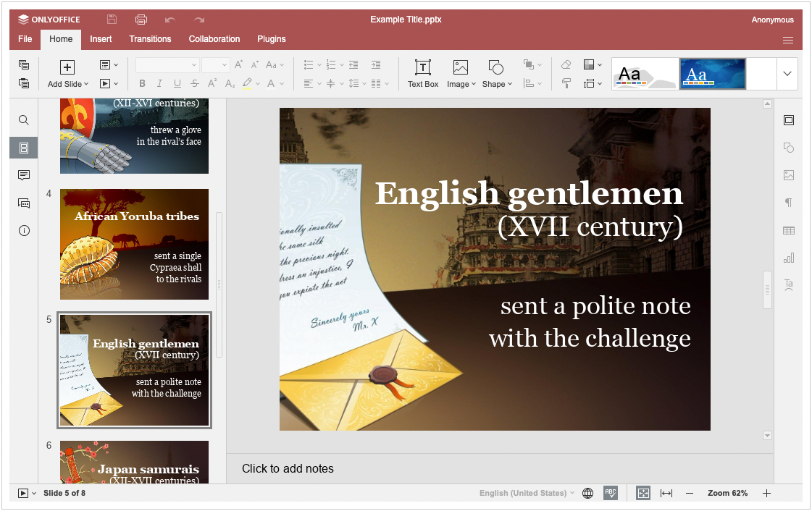This screenshot has width=812, height=511.
Task: Toggle Strikethrough formatting
Action: pyautogui.click(x=195, y=83)
